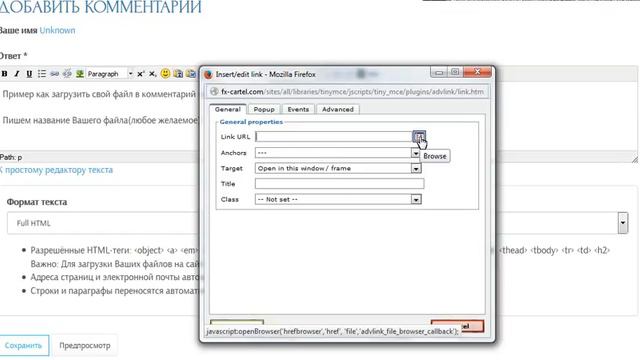Click the address bar of link dialog

pyautogui.click(x=348, y=92)
